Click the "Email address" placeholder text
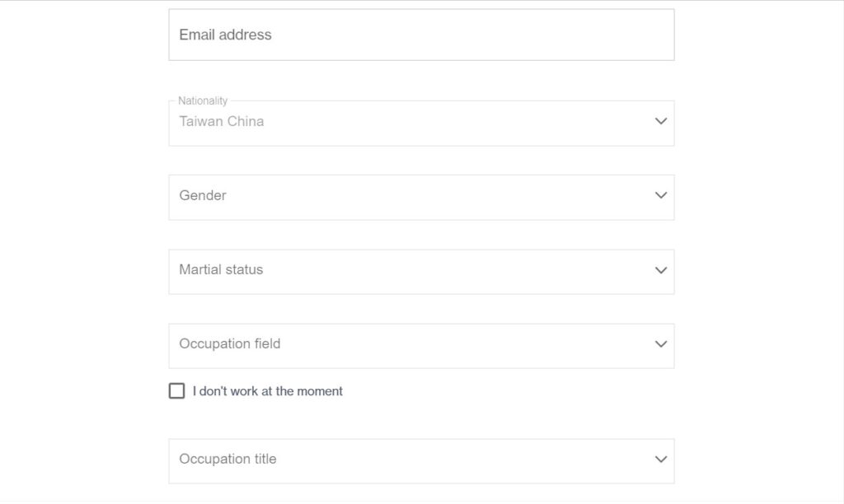Viewport: 844px width, 504px height. [x=225, y=35]
